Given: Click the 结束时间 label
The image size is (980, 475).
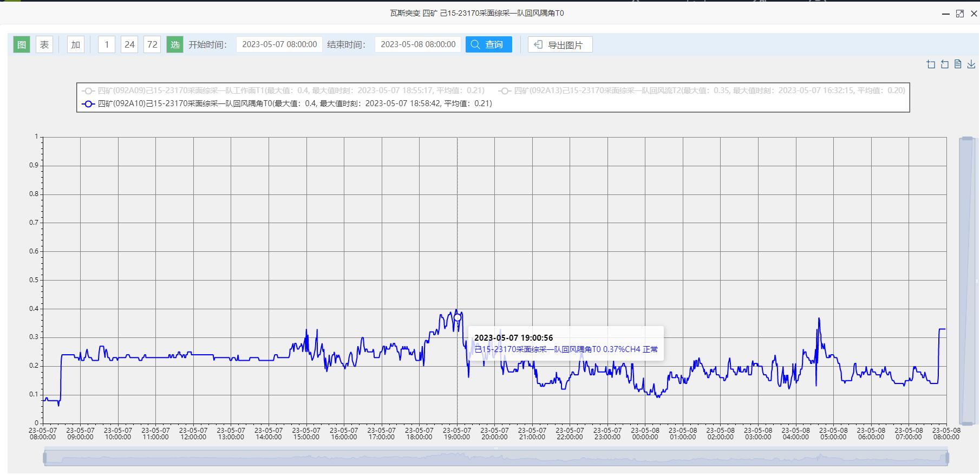Looking at the screenshot, I should [x=346, y=44].
